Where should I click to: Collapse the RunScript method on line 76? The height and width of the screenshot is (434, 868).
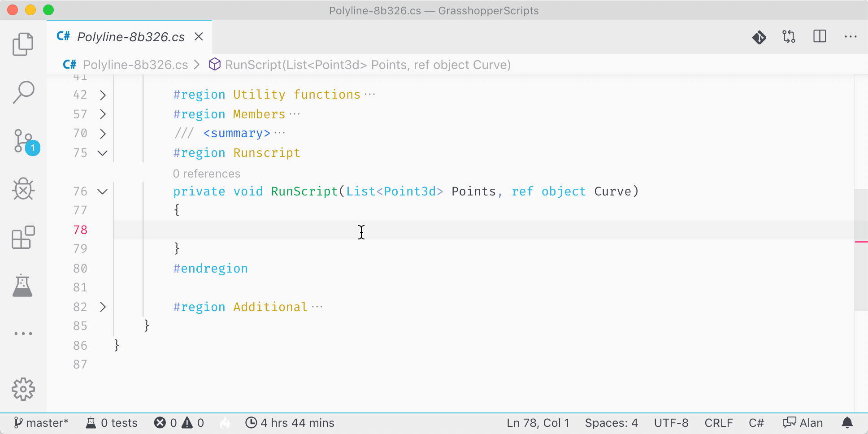(x=103, y=191)
